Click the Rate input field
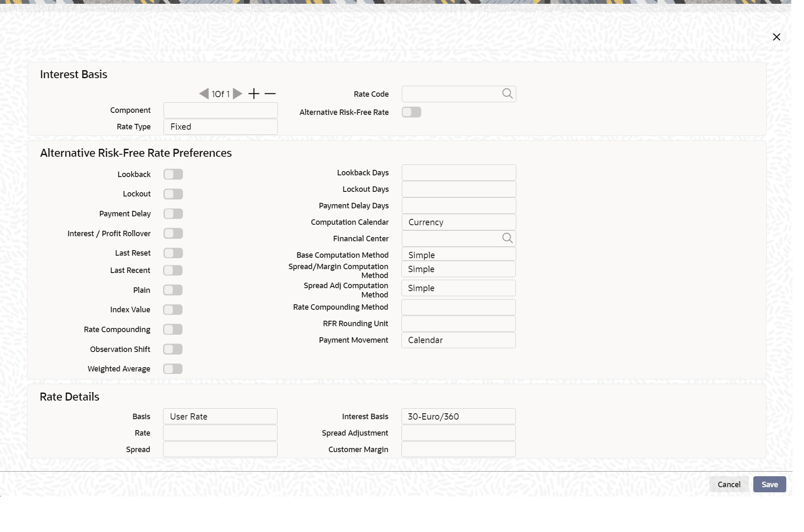 pos(220,433)
